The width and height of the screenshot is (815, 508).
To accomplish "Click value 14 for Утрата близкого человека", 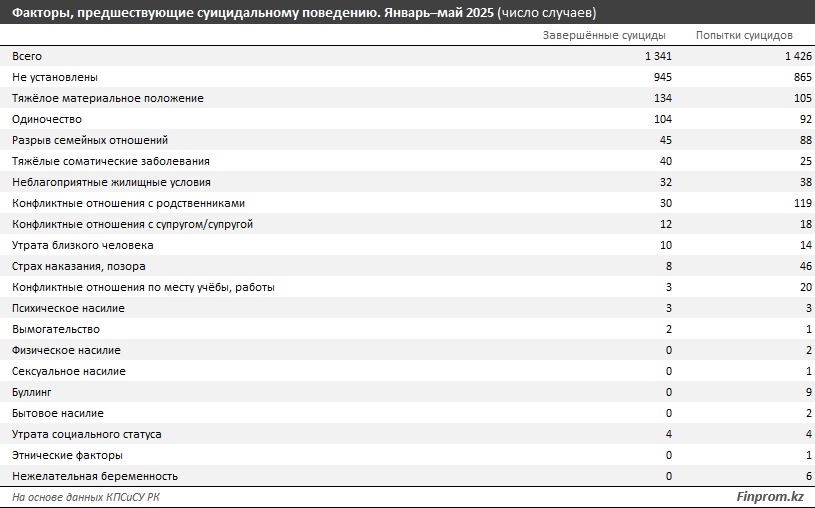I will tap(806, 245).
